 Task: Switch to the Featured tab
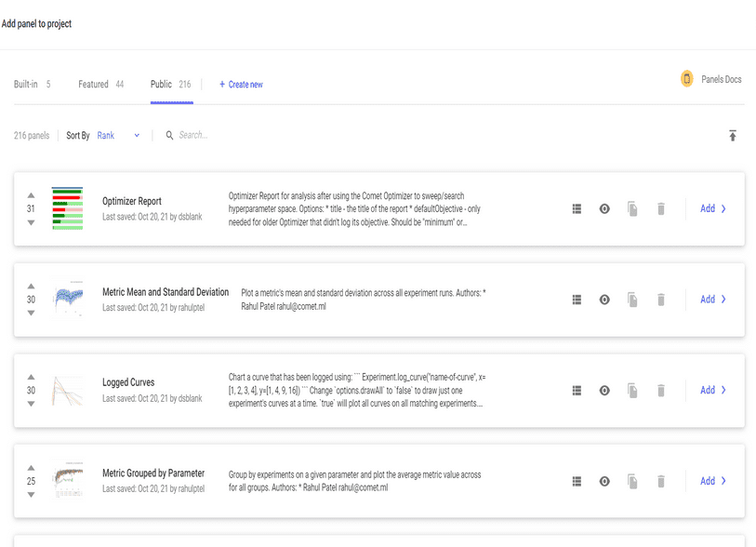coord(91,84)
